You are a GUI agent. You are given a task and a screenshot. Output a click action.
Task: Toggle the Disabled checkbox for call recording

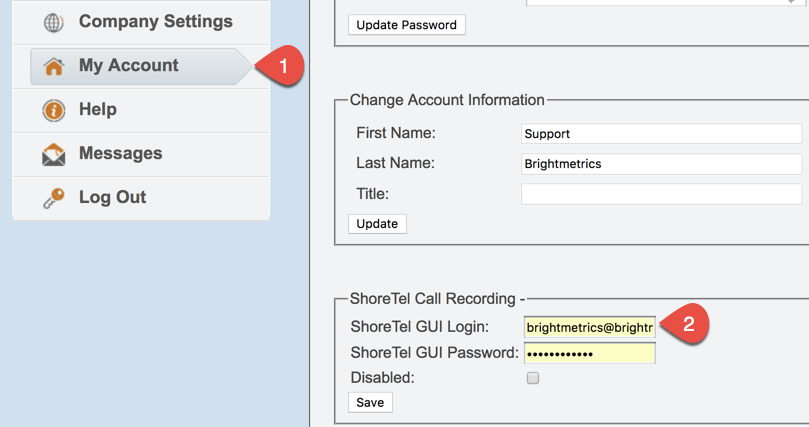coord(533,378)
